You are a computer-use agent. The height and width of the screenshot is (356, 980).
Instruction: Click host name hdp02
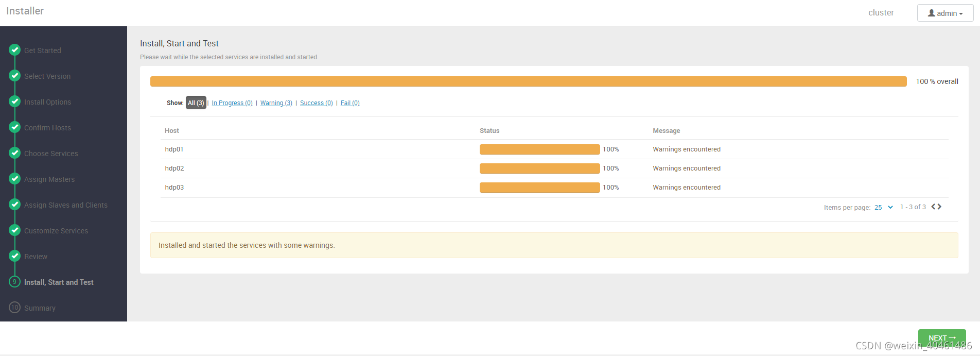pos(174,168)
